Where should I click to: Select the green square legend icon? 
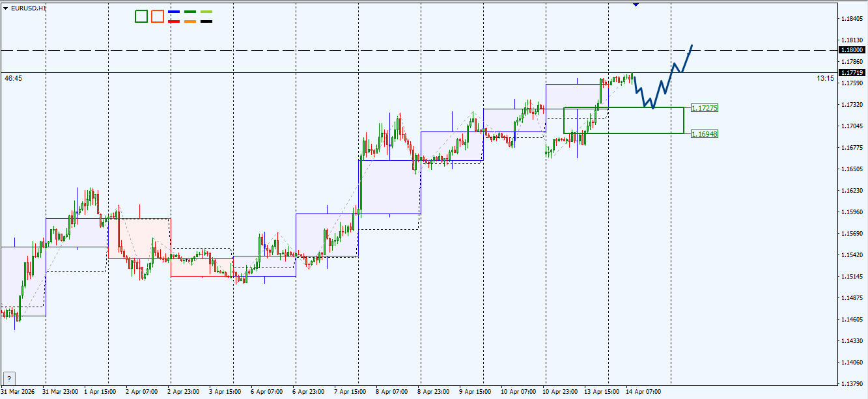tap(141, 16)
